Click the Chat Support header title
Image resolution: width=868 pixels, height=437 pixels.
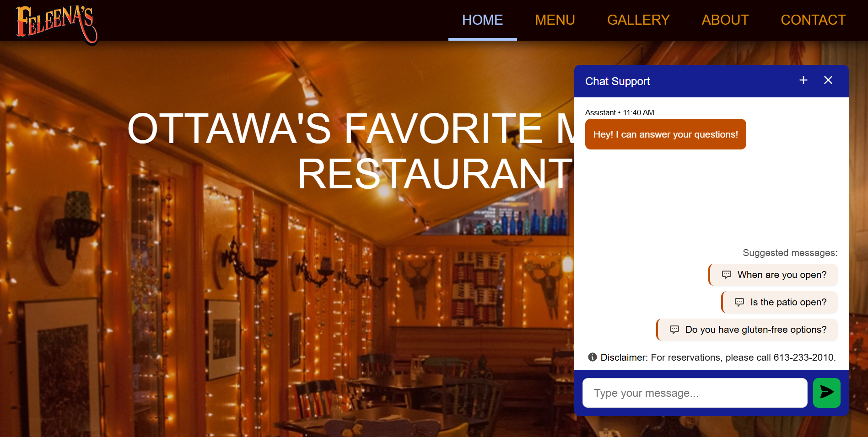617,81
